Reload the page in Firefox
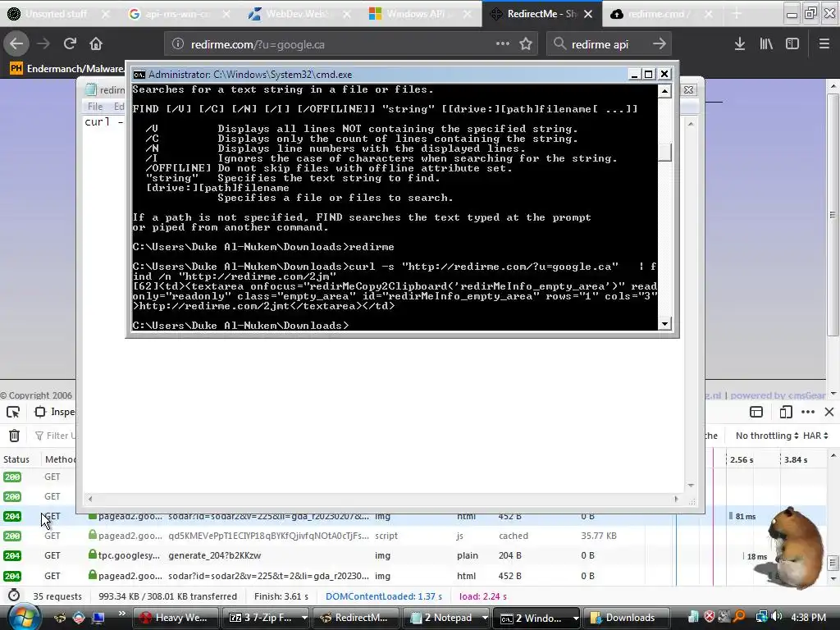The height and width of the screenshot is (630, 840). click(x=70, y=44)
